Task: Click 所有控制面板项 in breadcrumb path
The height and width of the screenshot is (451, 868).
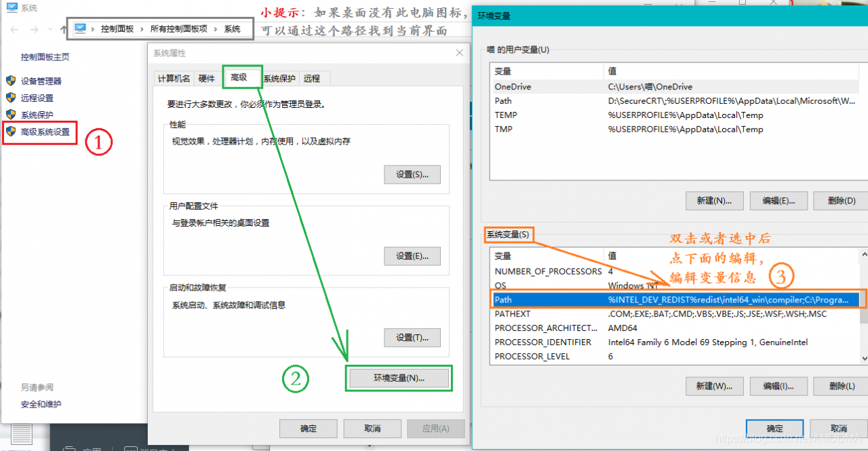Action: point(179,29)
